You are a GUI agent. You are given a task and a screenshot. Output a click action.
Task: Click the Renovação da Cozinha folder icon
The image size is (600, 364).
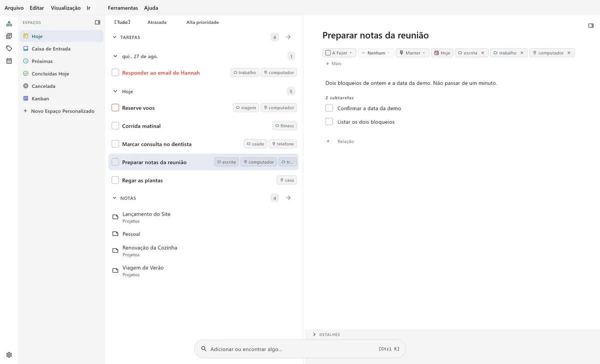click(115, 251)
